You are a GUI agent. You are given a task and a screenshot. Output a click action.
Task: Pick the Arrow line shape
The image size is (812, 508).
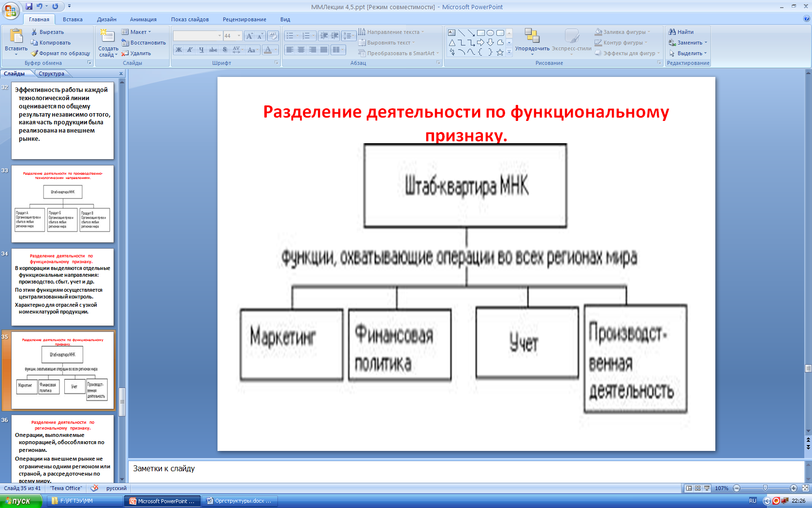(x=471, y=33)
